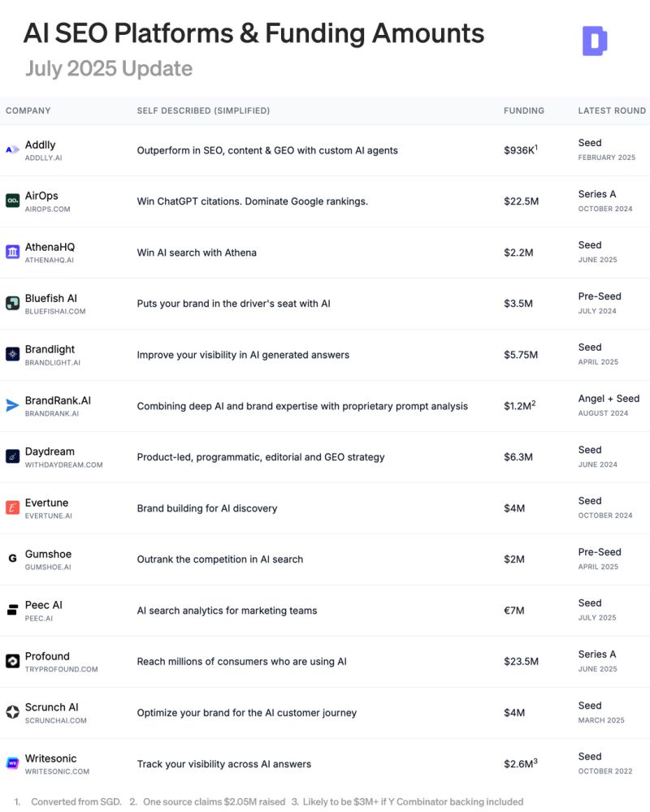Click the AthenaHQ temple logo icon
The image size is (650, 812).
pos(12,252)
